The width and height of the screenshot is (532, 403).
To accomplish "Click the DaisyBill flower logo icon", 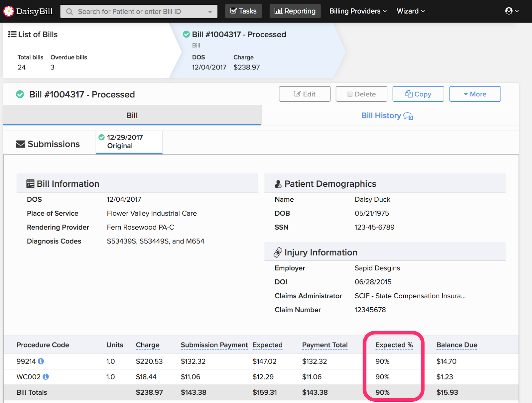I will click(x=9, y=11).
